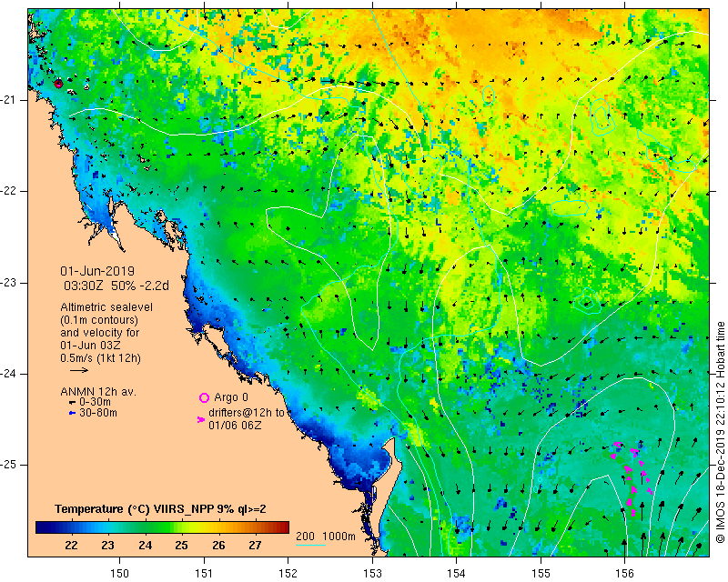Click the temperature colorbar near 25 degrees
The image size is (728, 582).
[x=181, y=527]
